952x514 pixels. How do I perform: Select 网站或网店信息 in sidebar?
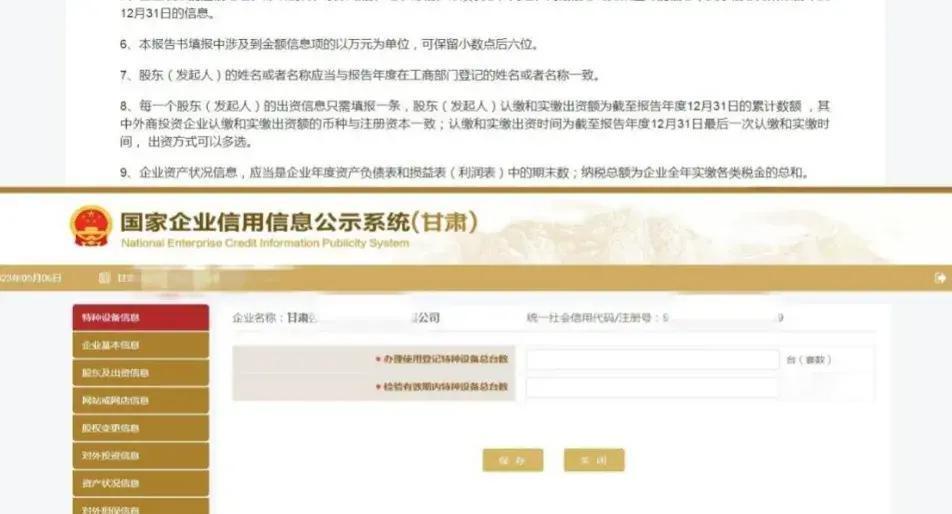[141, 401]
